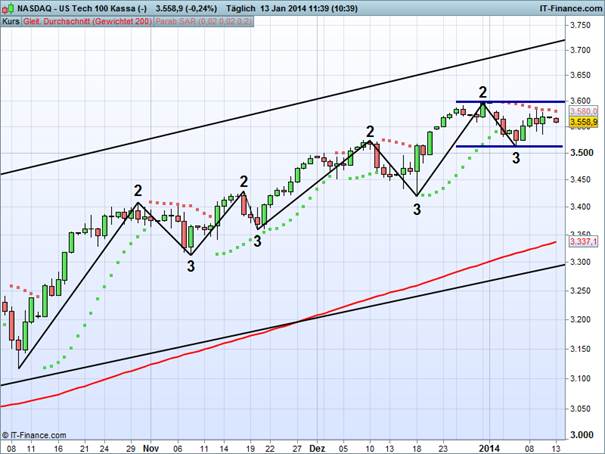
Task: Click the red moving average value tag 3.337,1
Action: pyautogui.click(x=584, y=242)
